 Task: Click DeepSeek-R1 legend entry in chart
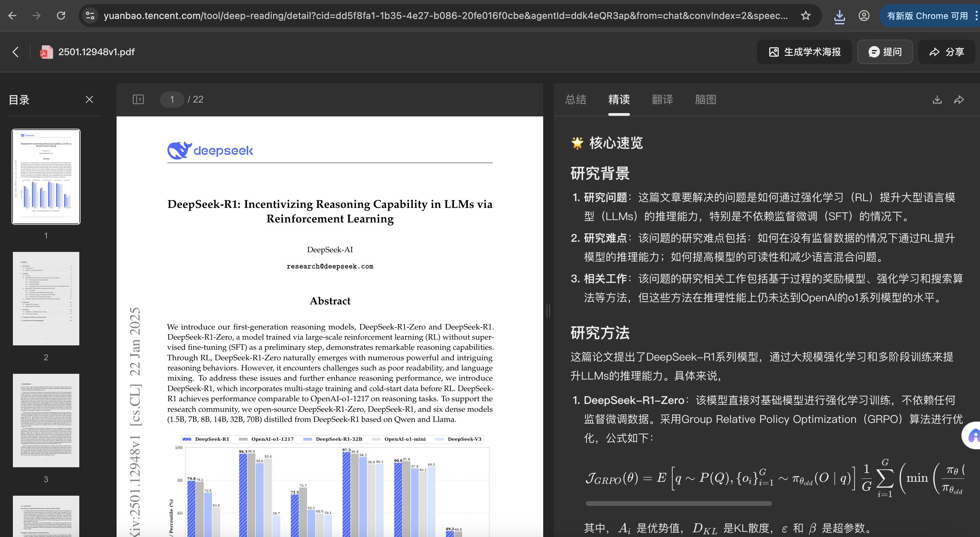coord(206,439)
